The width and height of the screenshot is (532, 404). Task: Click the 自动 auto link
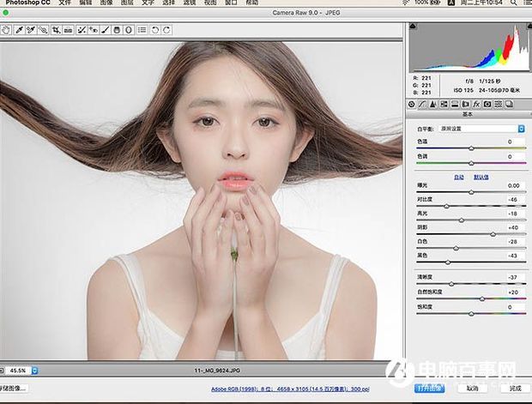pyautogui.click(x=459, y=177)
